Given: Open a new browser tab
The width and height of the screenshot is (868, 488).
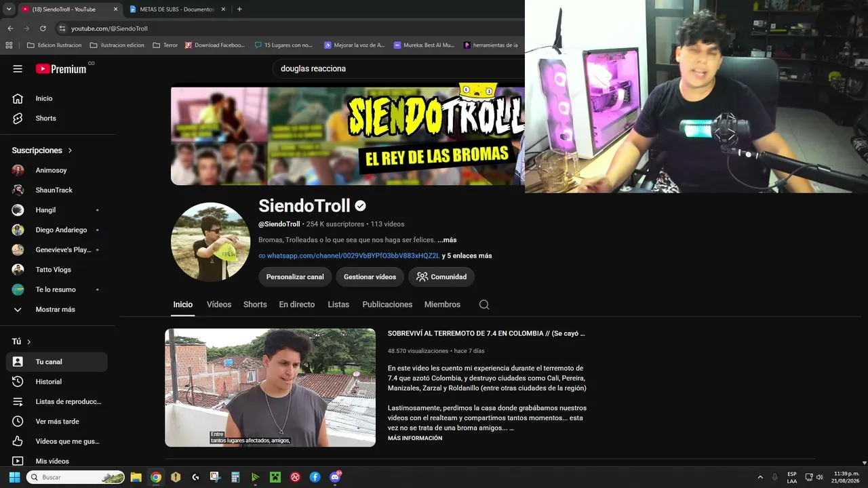Looking at the screenshot, I should (239, 9).
